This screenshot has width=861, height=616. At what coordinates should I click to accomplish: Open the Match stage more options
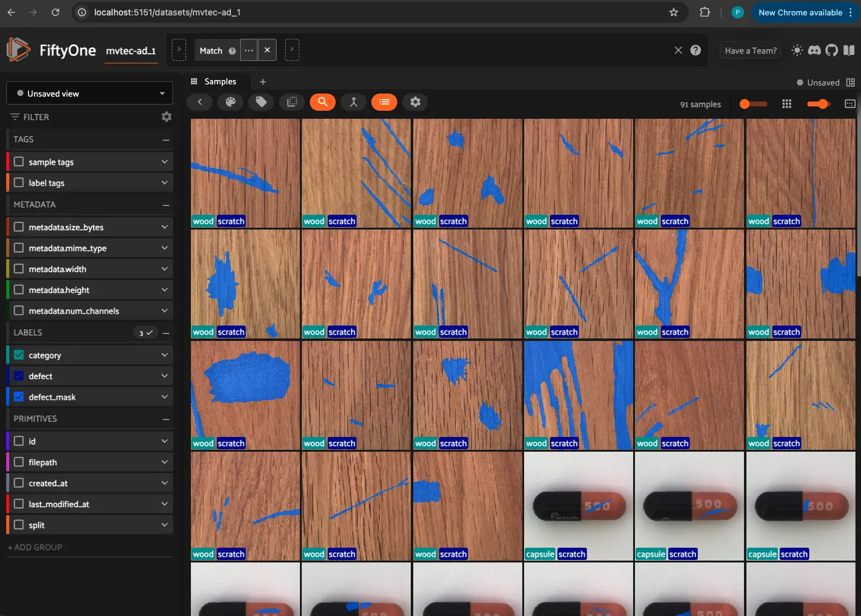point(249,50)
